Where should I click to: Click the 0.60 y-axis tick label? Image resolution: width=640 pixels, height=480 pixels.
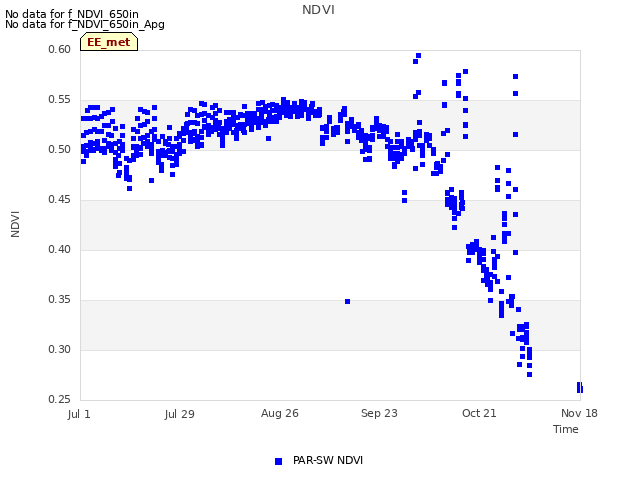pos(60,49)
